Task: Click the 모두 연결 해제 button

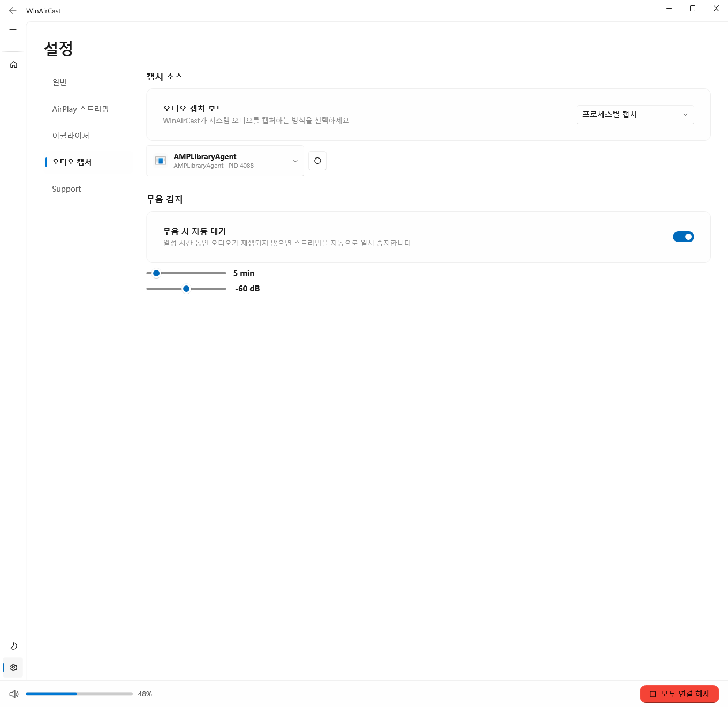Action: (x=679, y=694)
